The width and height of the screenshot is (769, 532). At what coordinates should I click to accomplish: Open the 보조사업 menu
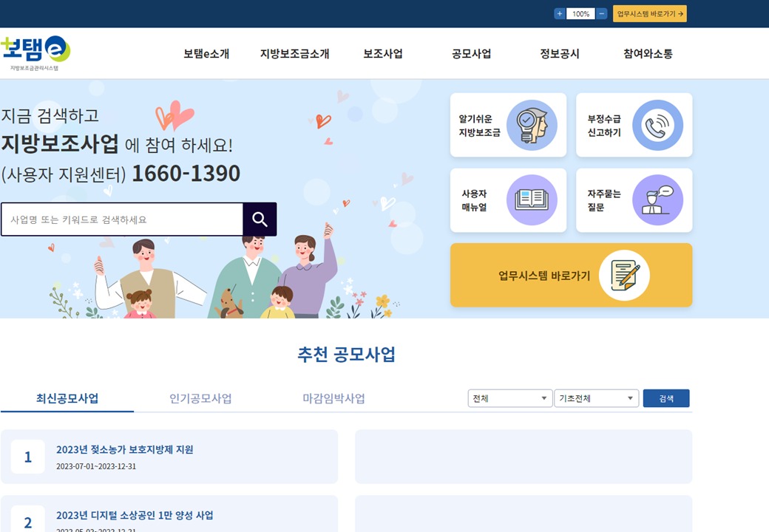click(x=383, y=54)
